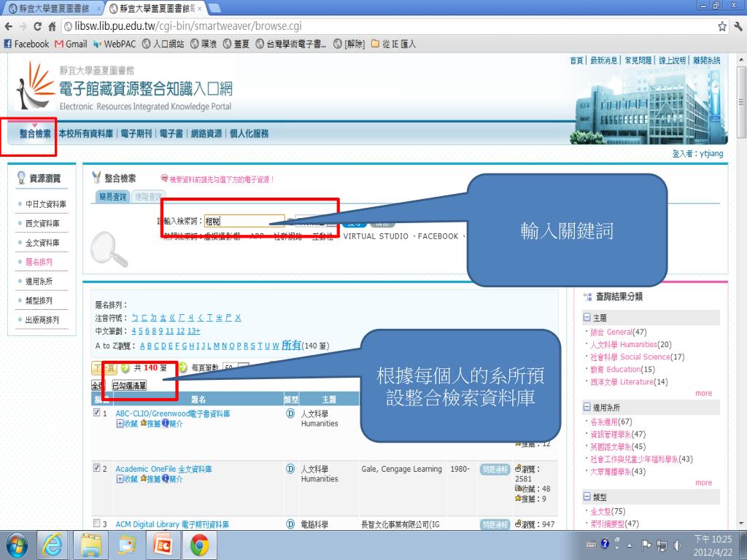Click the keyword search input field

[x=244, y=221]
